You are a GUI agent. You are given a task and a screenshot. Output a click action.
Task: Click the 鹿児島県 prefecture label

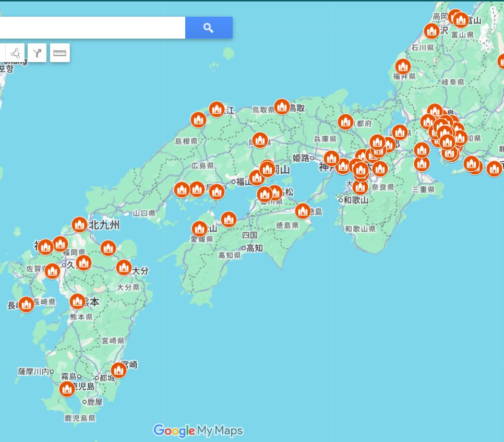[x=80, y=418]
